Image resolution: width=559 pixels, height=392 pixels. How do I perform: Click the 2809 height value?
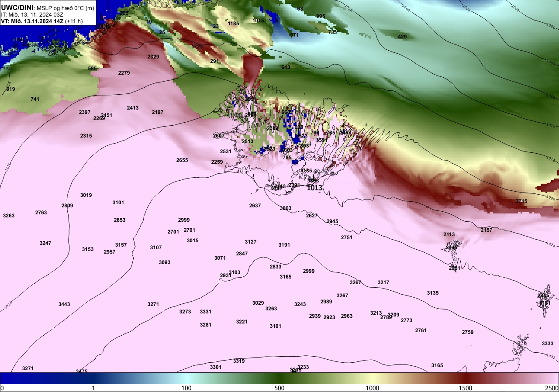(67, 206)
